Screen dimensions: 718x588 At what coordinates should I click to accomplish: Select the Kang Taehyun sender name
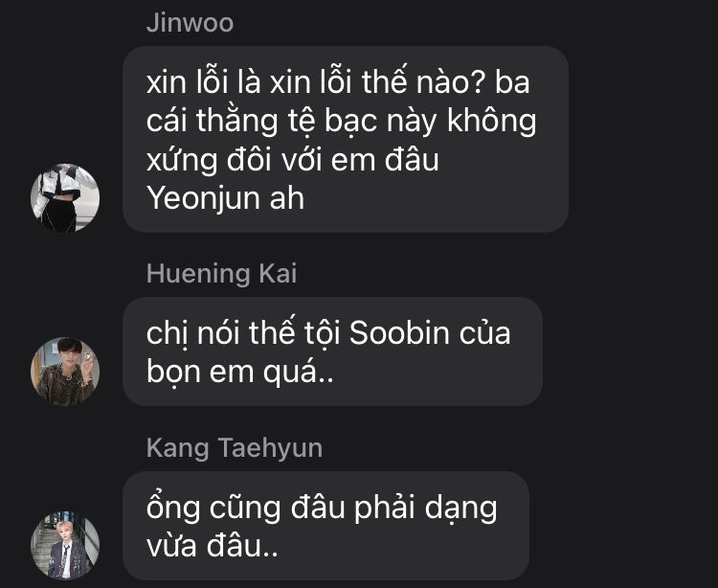pos(235,448)
